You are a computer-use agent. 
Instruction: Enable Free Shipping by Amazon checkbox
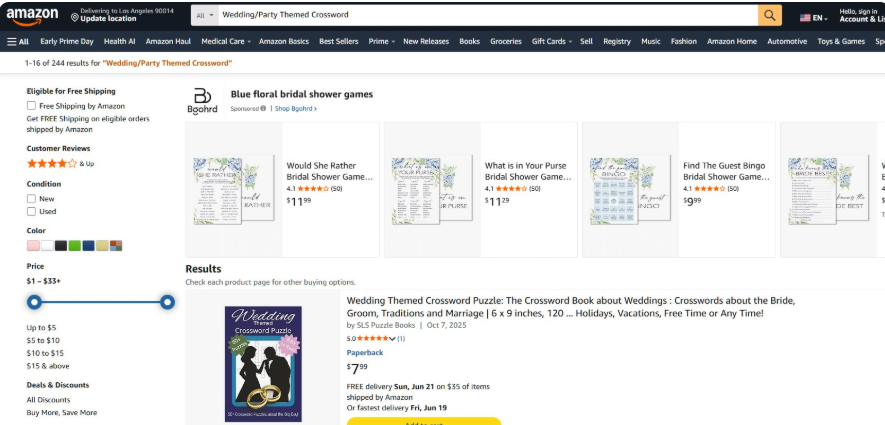pyautogui.click(x=31, y=106)
